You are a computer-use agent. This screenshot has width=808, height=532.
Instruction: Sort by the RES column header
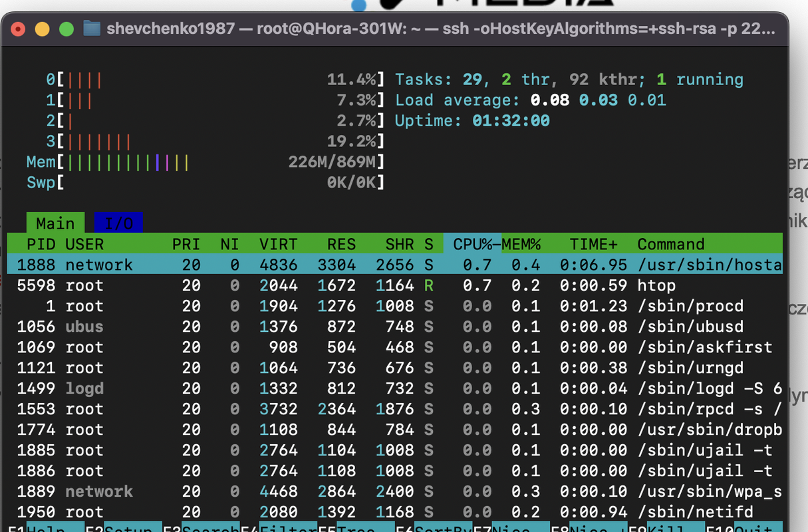[x=341, y=244]
